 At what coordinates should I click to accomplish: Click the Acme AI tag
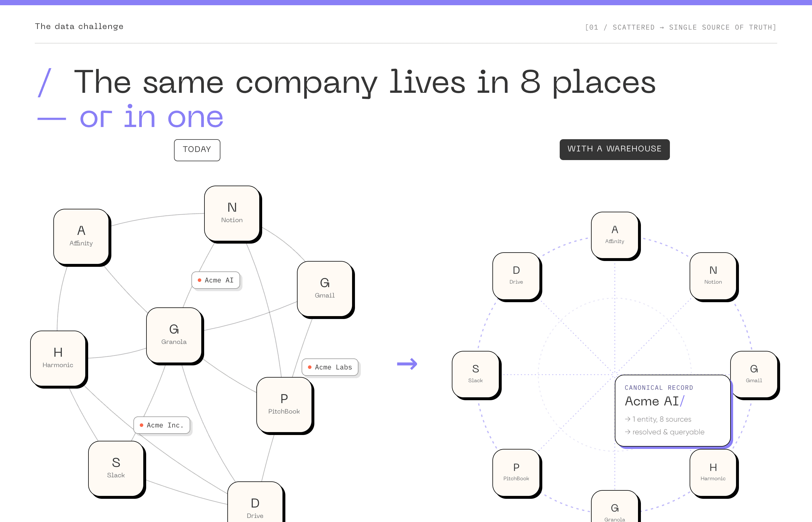(x=216, y=280)
